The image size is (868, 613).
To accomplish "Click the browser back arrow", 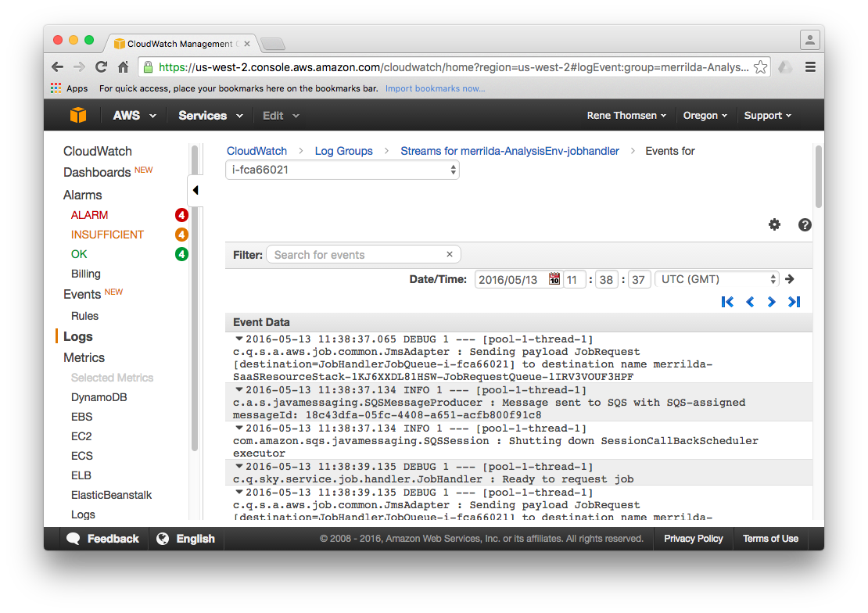I will pyautogui.click(x=58, y=67).
